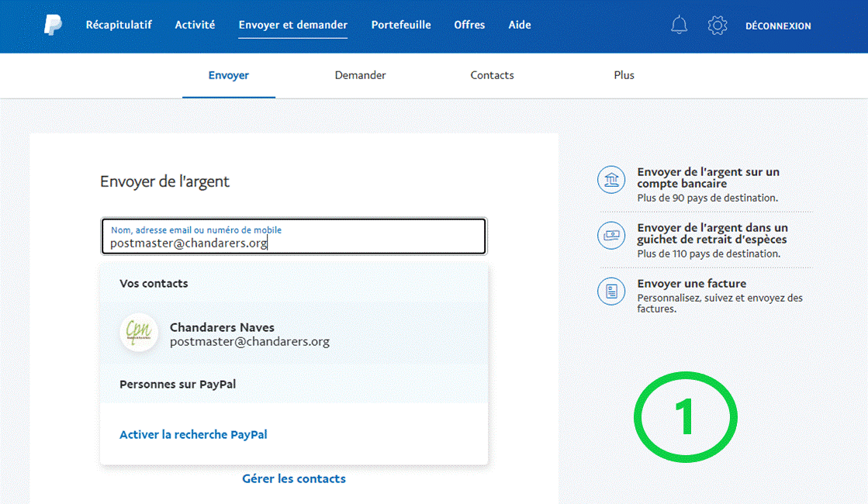868x504 pixels.
Task: Click Plus de 110 pays de destination text
Action: (x=708, y=254)
